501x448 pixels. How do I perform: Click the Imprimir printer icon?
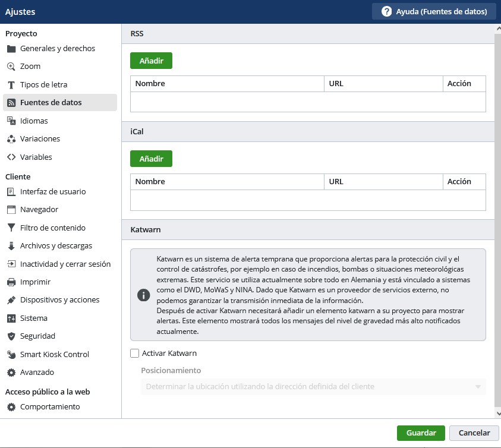click(x=11, y=282)
